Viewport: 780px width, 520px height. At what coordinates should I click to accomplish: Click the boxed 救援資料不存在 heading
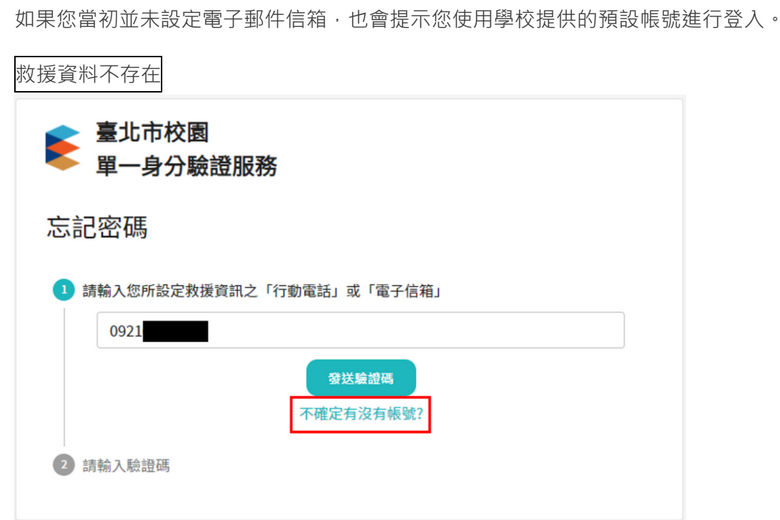tap(88, 74)
